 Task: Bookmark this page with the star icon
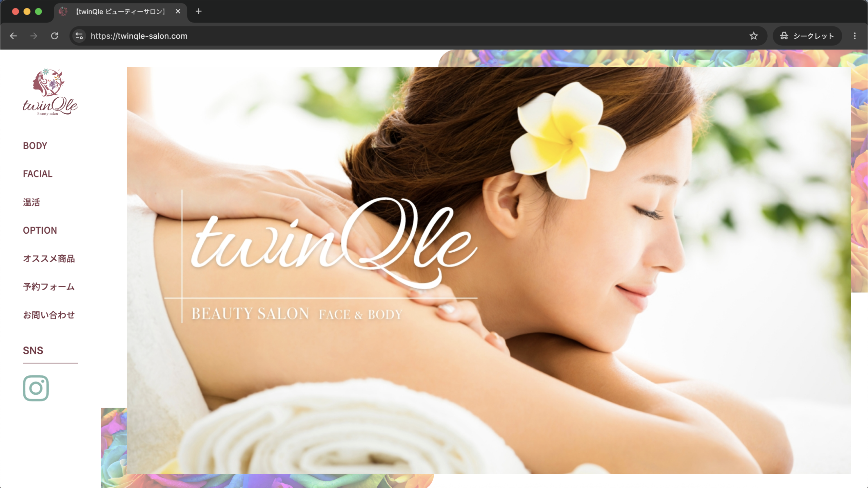[x=753, y=36]
